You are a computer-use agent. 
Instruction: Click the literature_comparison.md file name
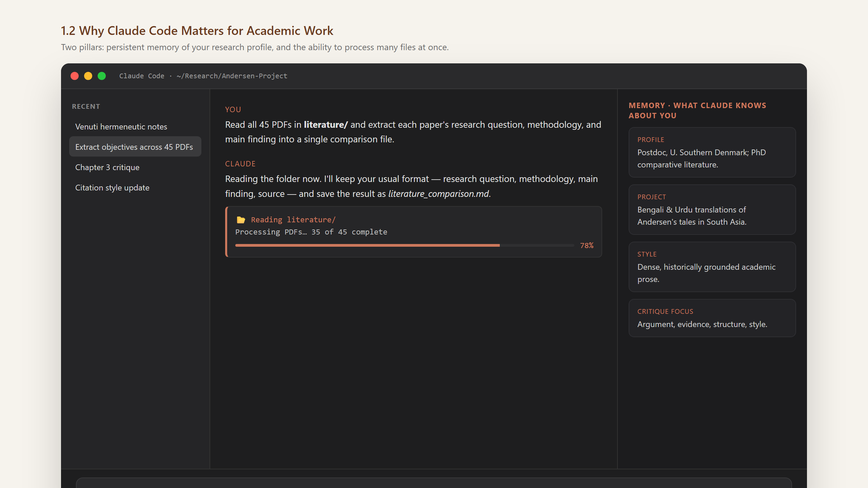click(x=438, y=194)
